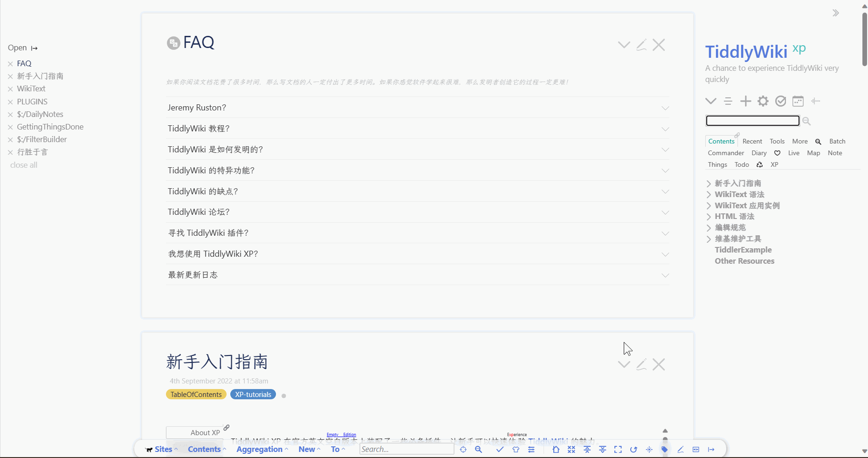The width and height of the screenshot is (868, 458).
Task: Expand the 最新更新日志 entry
Action: (418, 275)
